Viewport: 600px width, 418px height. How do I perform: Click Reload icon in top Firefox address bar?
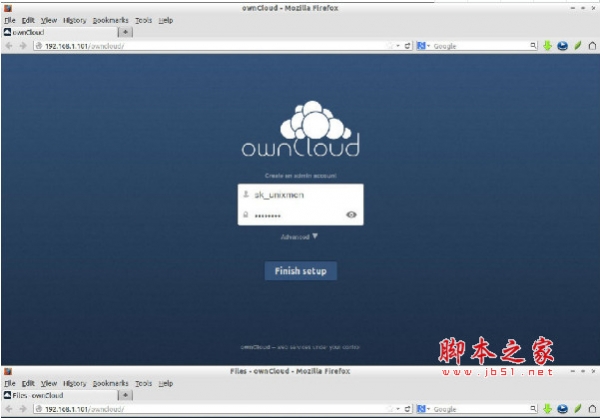coord(408,46)
